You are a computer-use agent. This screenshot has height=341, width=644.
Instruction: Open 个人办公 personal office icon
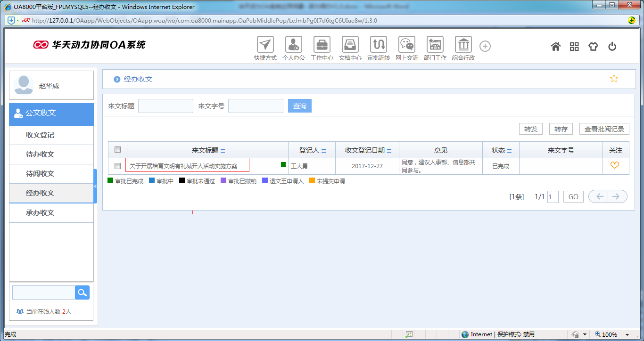tap(294, 45)
